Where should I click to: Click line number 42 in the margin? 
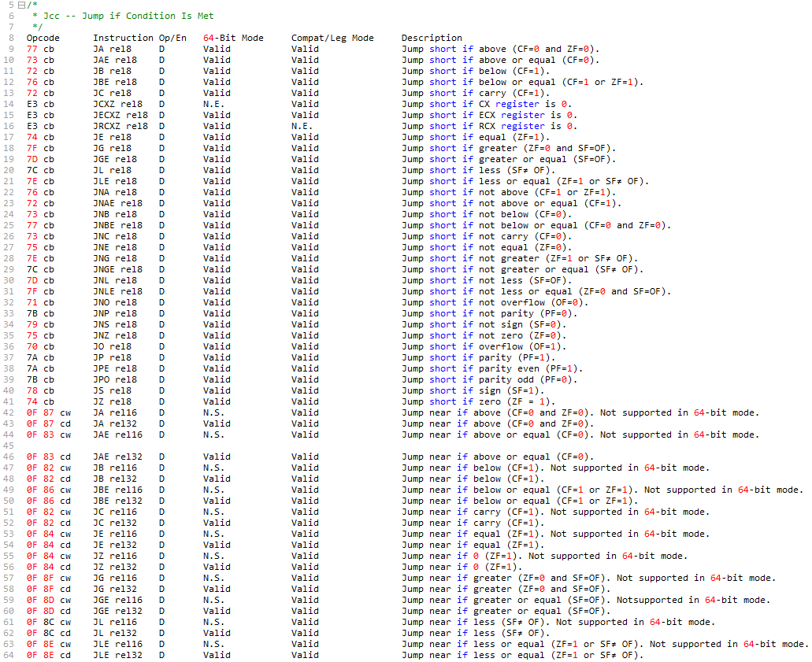[10, 412]
